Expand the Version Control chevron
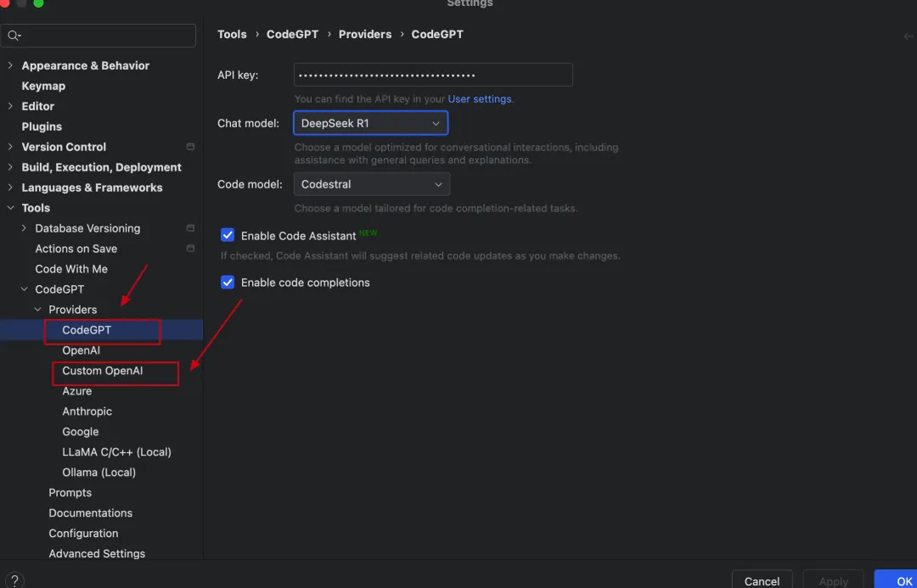917x588 pixels. 10,147
